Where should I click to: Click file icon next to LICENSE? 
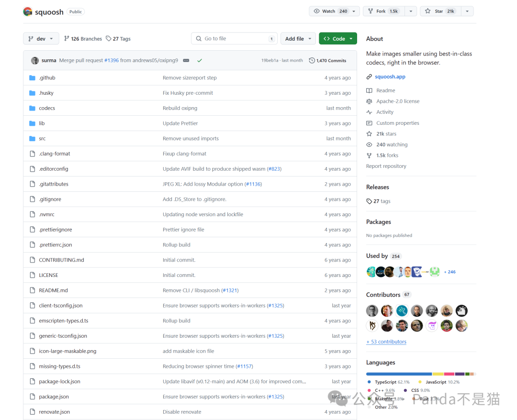pos(33,275)
